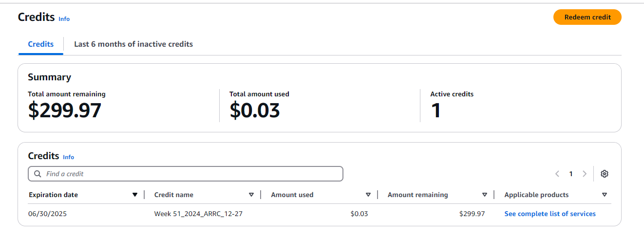Open See complete list of services link
The image size is (644, 237).
(550, 214)
